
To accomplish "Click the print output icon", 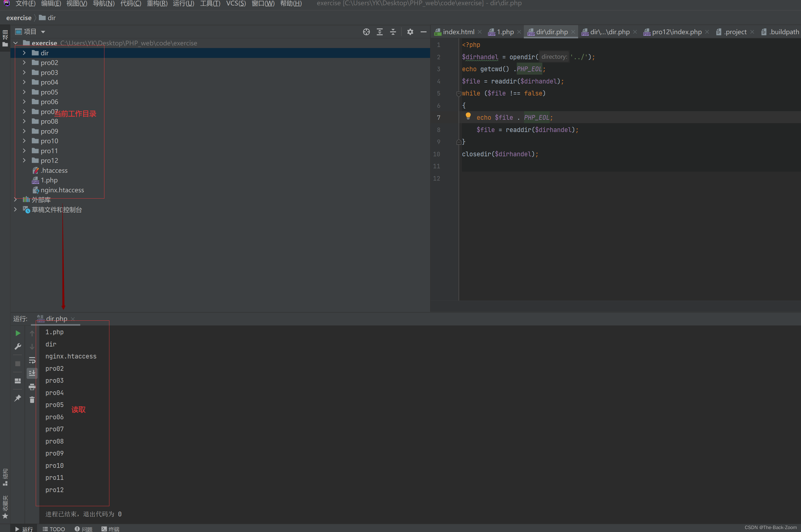I will pos(32,387).
